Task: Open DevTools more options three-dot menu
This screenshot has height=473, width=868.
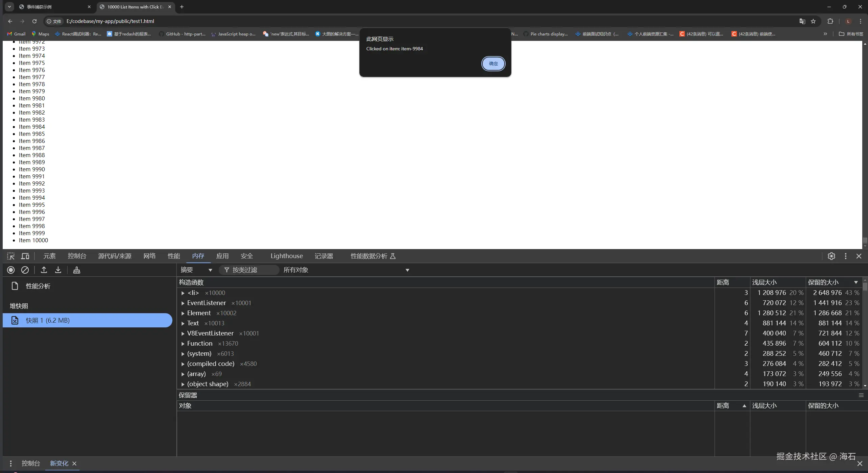Action: 846,256
